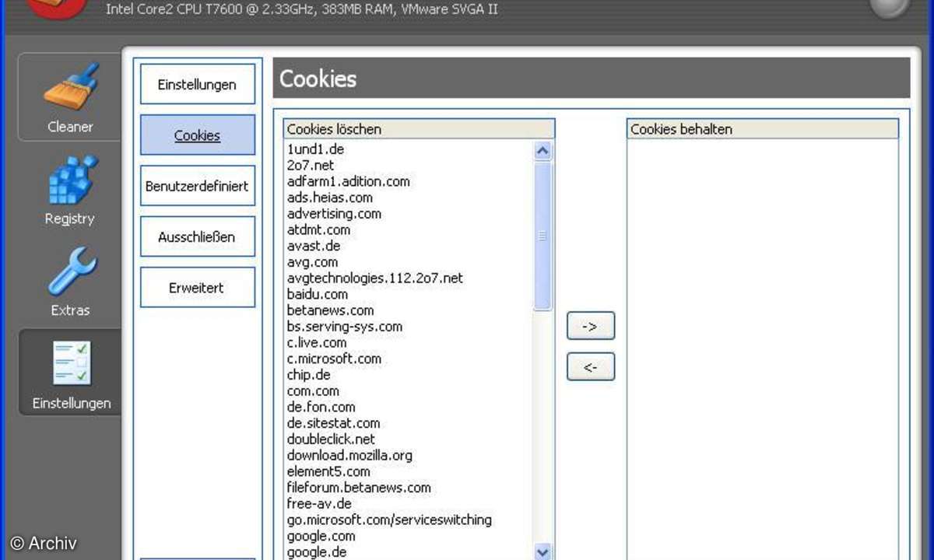Go to the Ausschließen tab

pyautogui.click(x=197, y=237)
